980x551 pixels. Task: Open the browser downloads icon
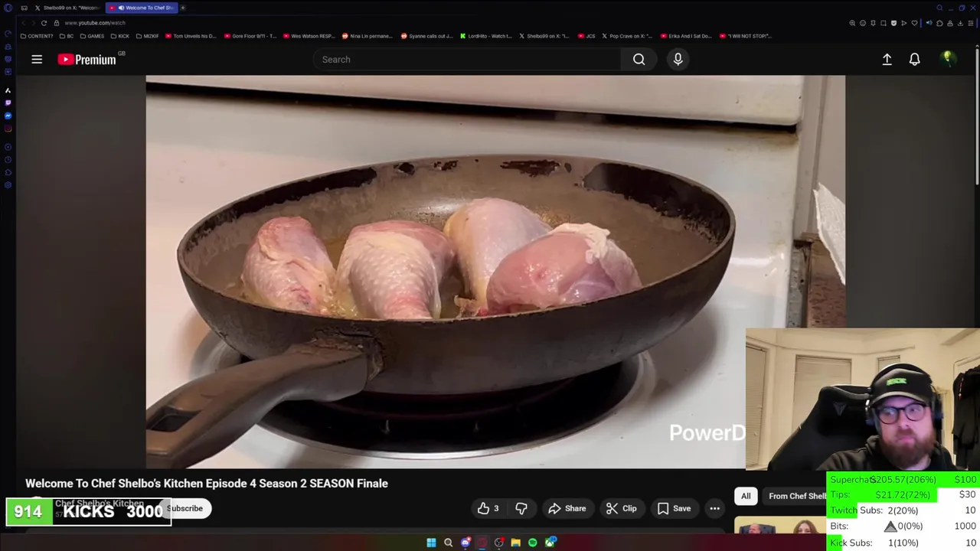click(960, 23)
